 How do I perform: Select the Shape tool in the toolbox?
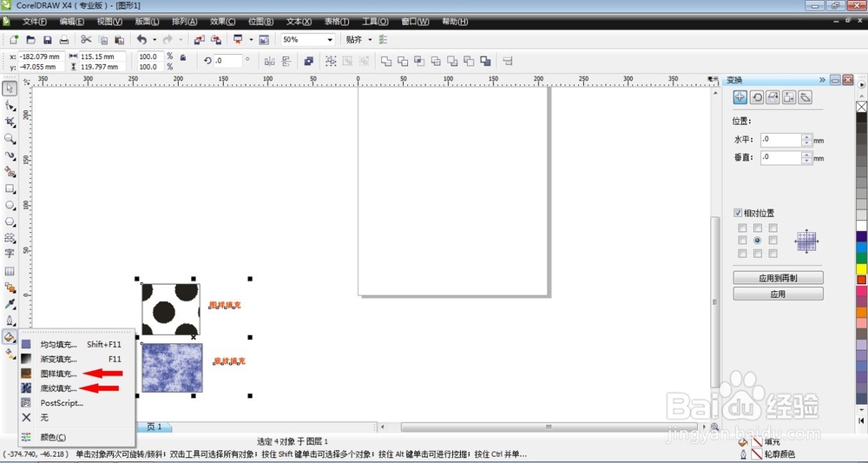10,105
